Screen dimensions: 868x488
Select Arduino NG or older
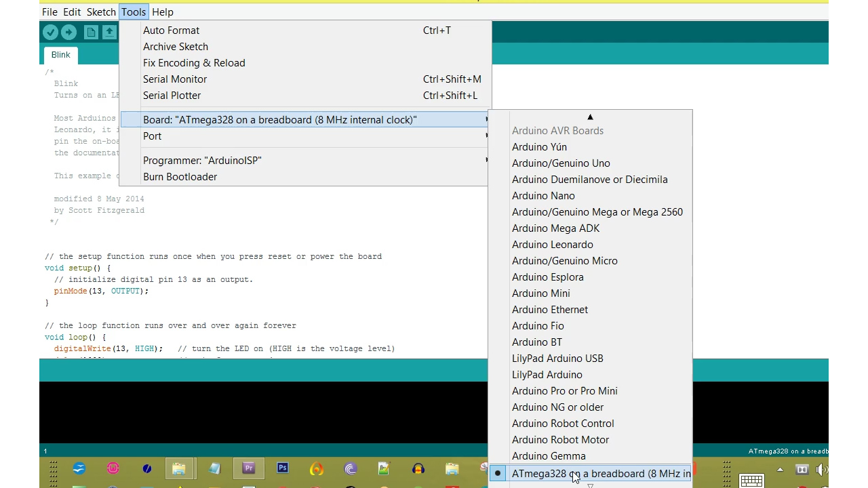point(590,407)
